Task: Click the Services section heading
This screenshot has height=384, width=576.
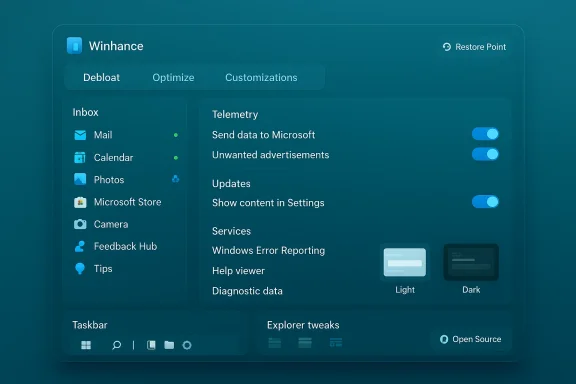Action: tap(231, 231)
